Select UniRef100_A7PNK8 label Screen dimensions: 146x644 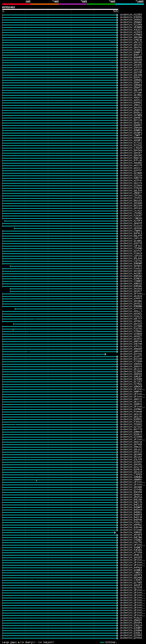[131, 35]
